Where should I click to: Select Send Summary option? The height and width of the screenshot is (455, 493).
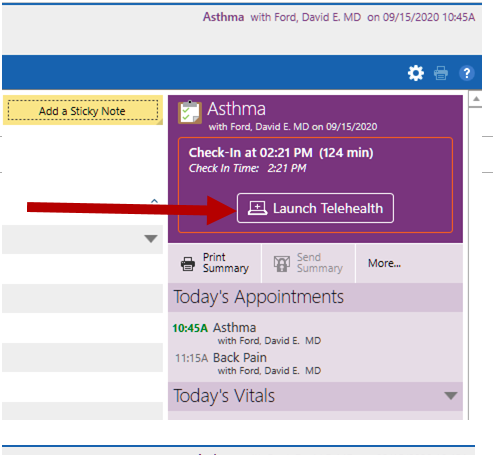(309, 263)
